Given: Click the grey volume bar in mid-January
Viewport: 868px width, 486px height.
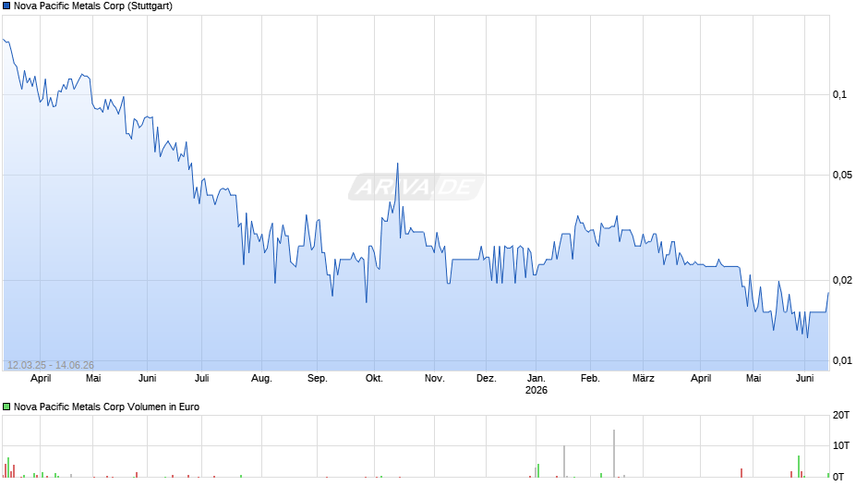Looking at the screenshot, I should pyautogui.click(x=564, y=461).
